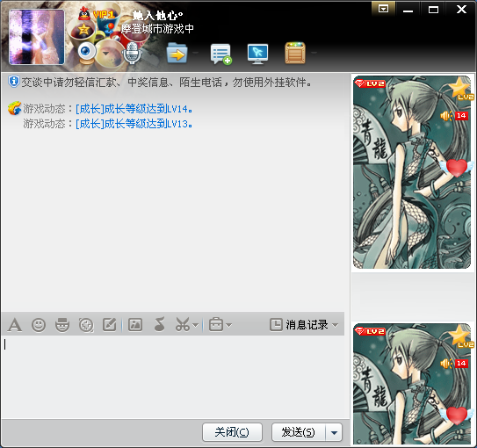Image resolution: width=477 pixels, height=448 pixels.
Task: Expand the 消息记录 dropdown arrow
Action: (336, 325)
